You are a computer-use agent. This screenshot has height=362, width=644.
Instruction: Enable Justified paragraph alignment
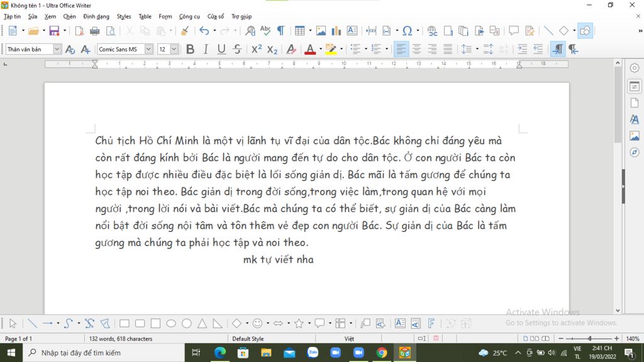click(448, 49)
